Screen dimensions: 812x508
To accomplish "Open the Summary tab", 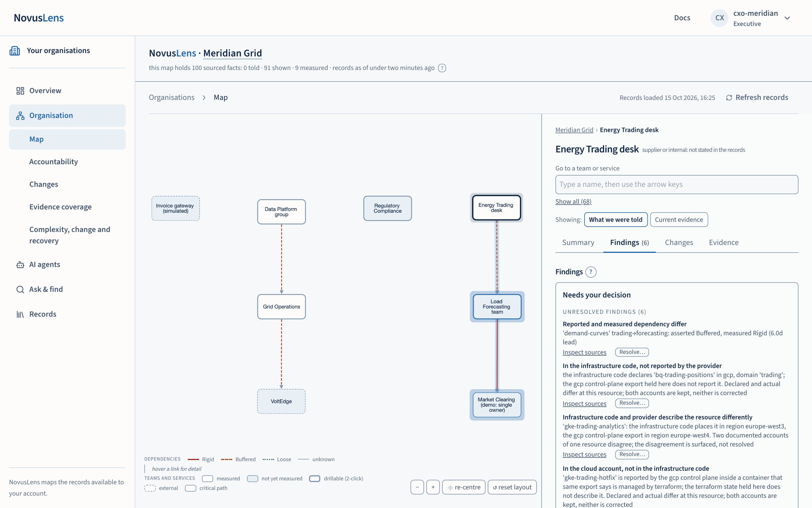I will tap(578, 243).
